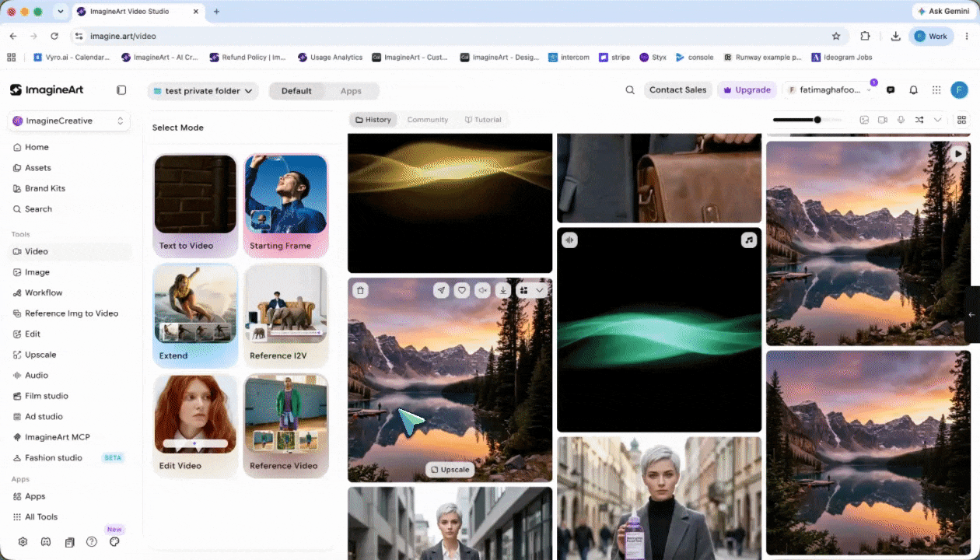The image size is (980, 560).
Task: Filter history by image type
Action: point(864,120)
